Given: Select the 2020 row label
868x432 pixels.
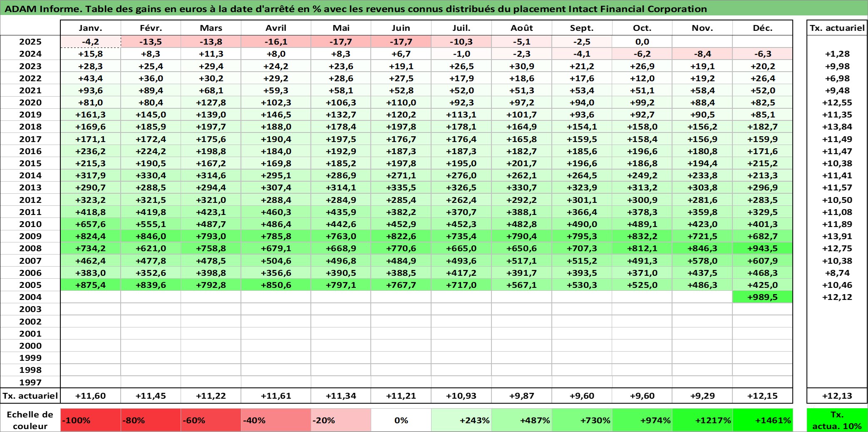Looking at the screenshot, I should (x=30, y=102).
